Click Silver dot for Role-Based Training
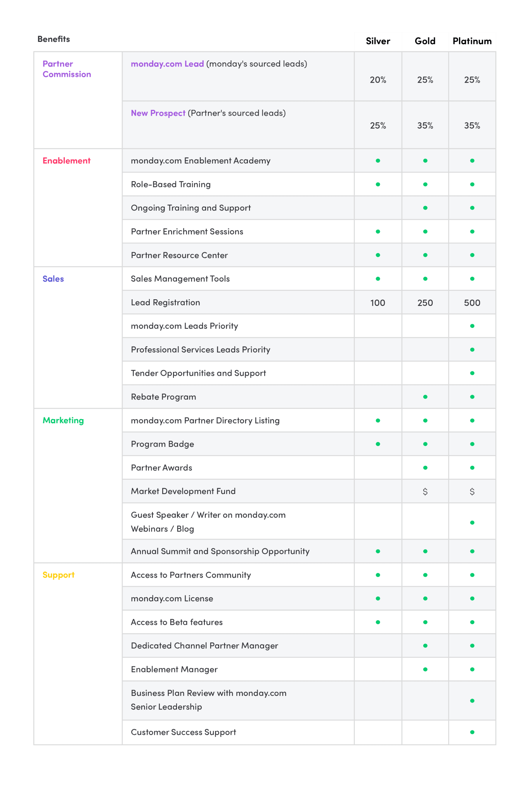 click(x=378, y=184)
